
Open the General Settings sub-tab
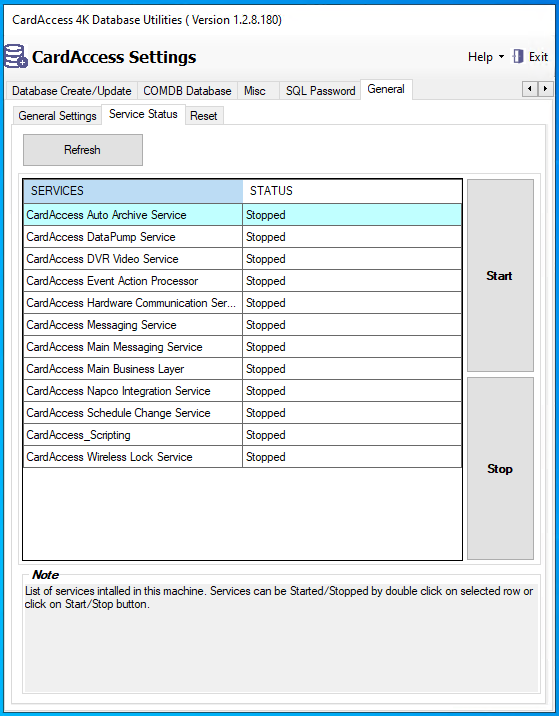57,116
